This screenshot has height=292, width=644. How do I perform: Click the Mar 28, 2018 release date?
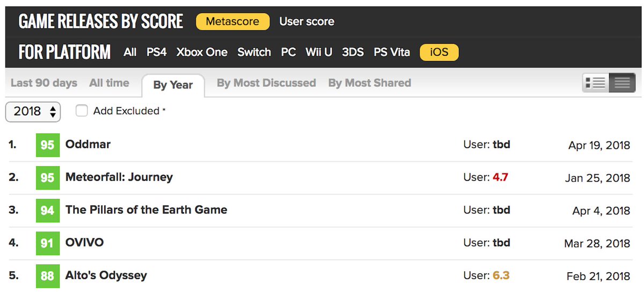[597, 243]
